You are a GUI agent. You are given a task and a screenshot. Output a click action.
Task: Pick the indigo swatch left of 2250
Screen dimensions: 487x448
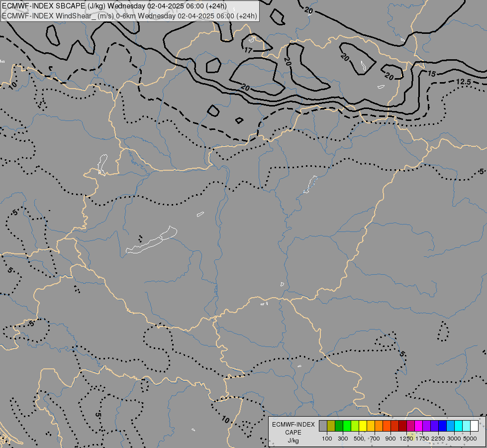point(434,426)
